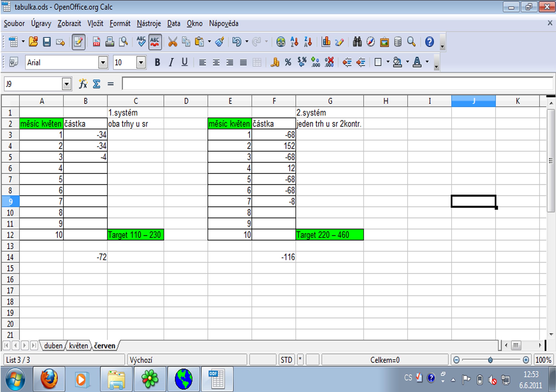
Task: Toggle AutoSpellcheck button
Action: click(155, 42)
